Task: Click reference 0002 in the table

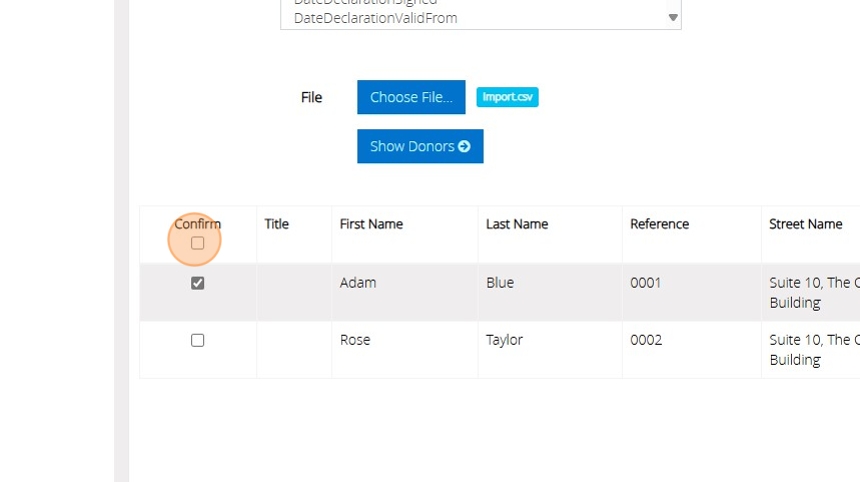Action: coord(646,340)
